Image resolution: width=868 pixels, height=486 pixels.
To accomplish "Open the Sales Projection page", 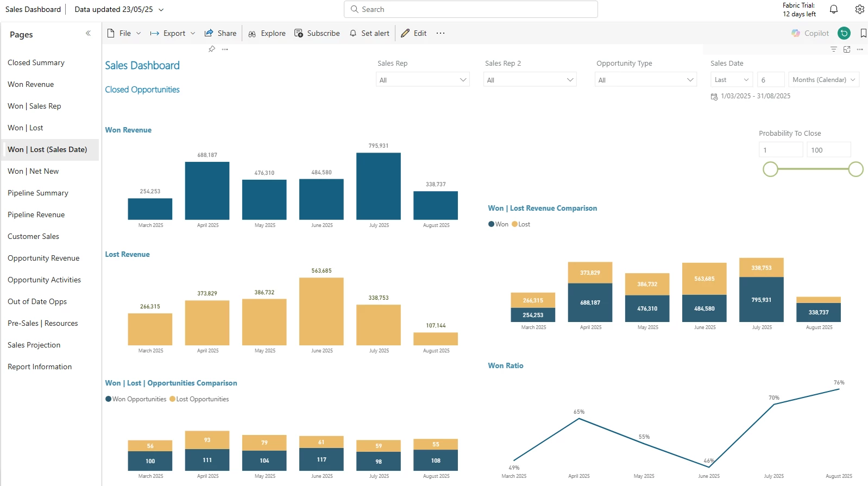I will click(x=50, y=345).
